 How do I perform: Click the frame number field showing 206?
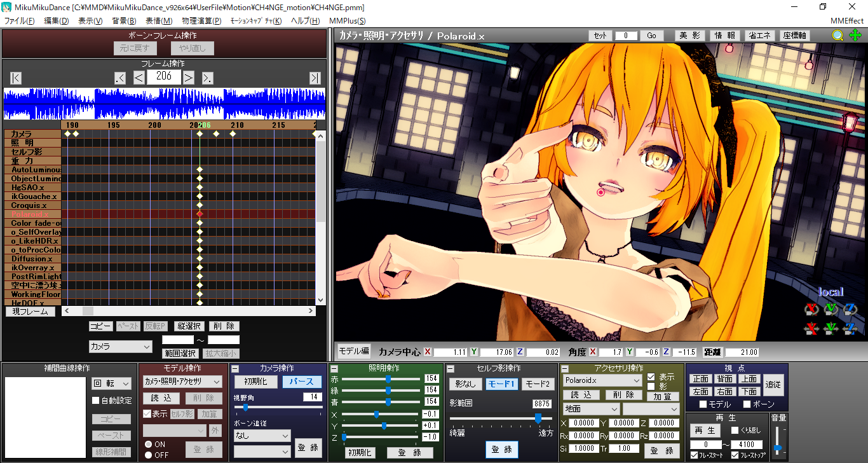(x=164, y=77)
